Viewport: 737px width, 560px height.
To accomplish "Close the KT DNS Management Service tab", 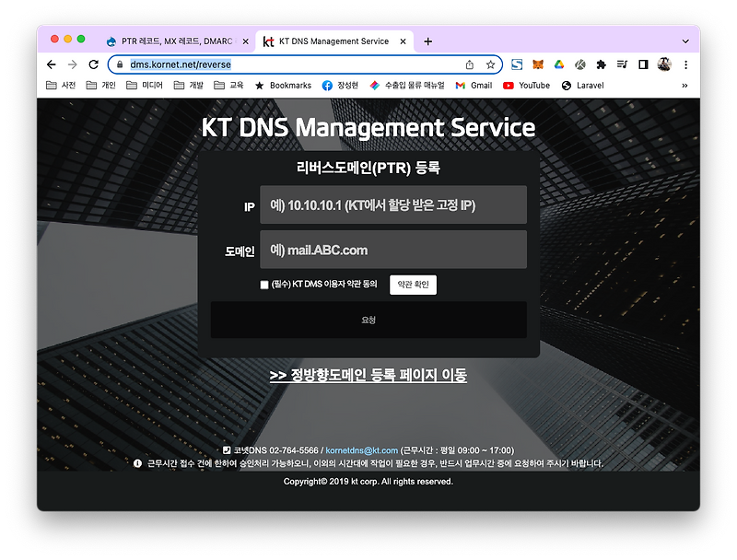I will (x=403, y=41).
